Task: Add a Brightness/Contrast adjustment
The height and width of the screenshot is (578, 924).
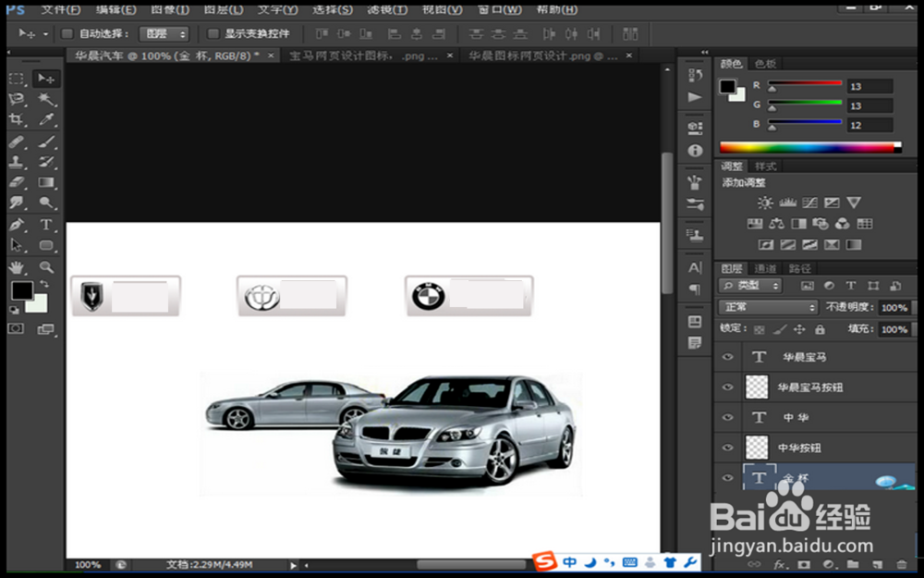Action: [765, 203]
